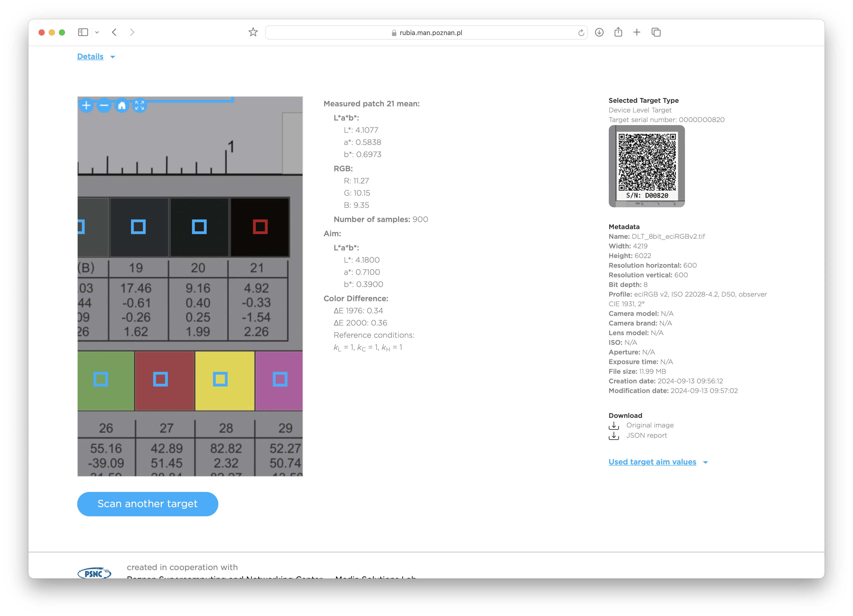Reload the current page
The width and height of the screenshot is (853, 616).
point(581,33)
